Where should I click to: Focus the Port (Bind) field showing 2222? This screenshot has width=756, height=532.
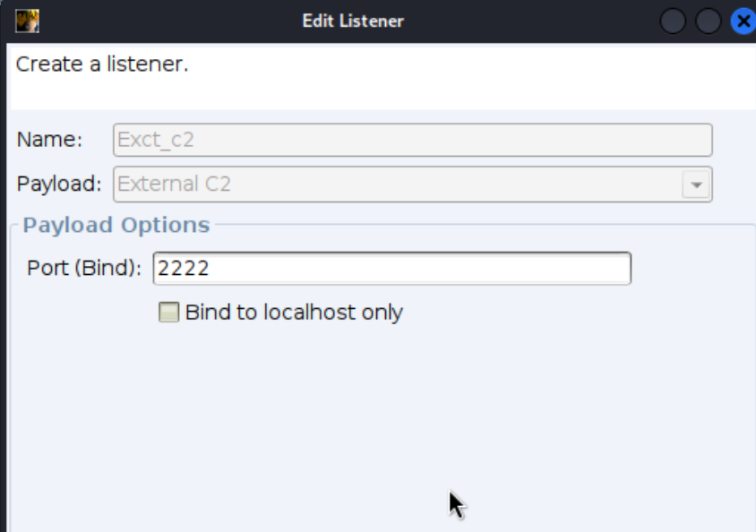391,269
